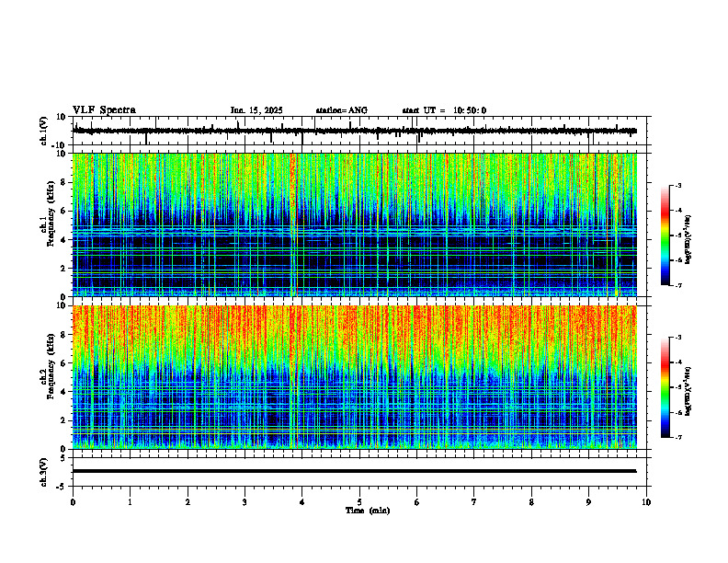Click the time axis tick label "3"
The height and width of the screenshot is (563, 728).
(245, 502)
